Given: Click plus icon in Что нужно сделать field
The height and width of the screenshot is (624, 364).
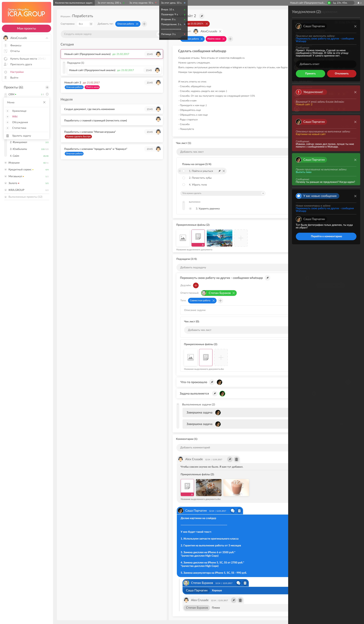Looking at the screenshot, I should 263,193.
